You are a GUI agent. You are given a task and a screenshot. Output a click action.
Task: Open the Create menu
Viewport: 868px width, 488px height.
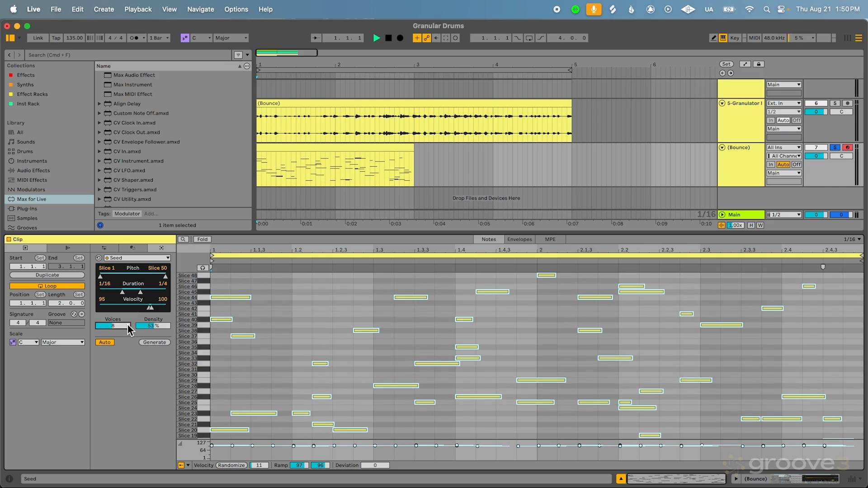104,9
